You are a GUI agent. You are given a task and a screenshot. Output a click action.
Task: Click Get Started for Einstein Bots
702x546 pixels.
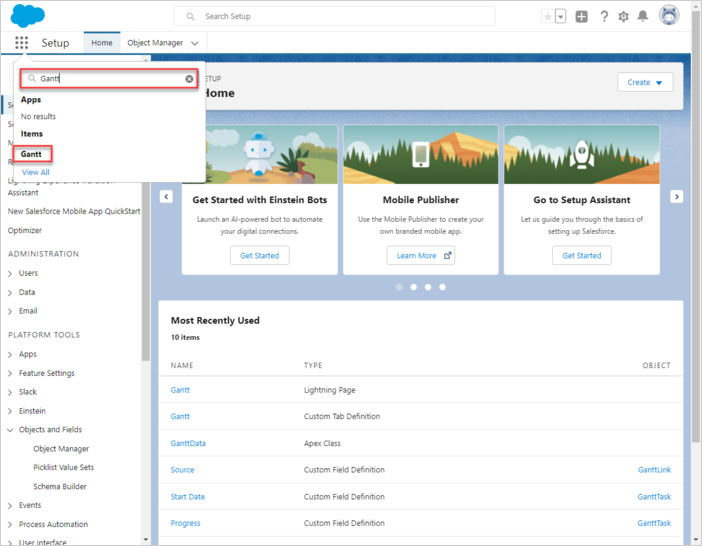259,255
